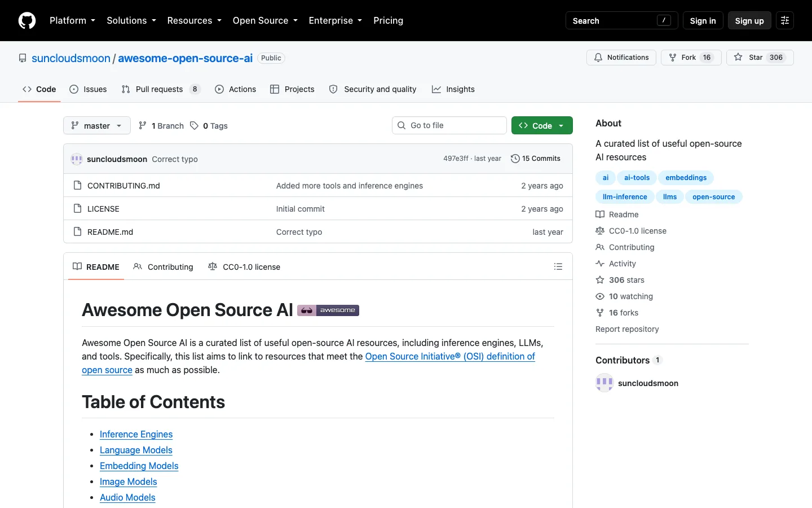Click the Sign up button
This screenshot has height=508, width=812.
click(749, 20)
